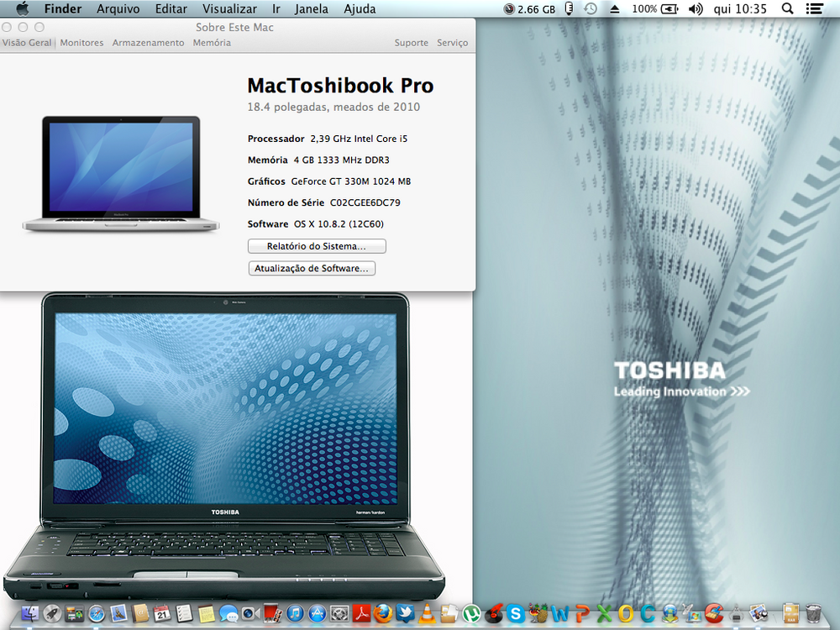Click the Relatório do Sistema button
The image size is (840, 630).
pyautogui.click(x=317, y=246)
